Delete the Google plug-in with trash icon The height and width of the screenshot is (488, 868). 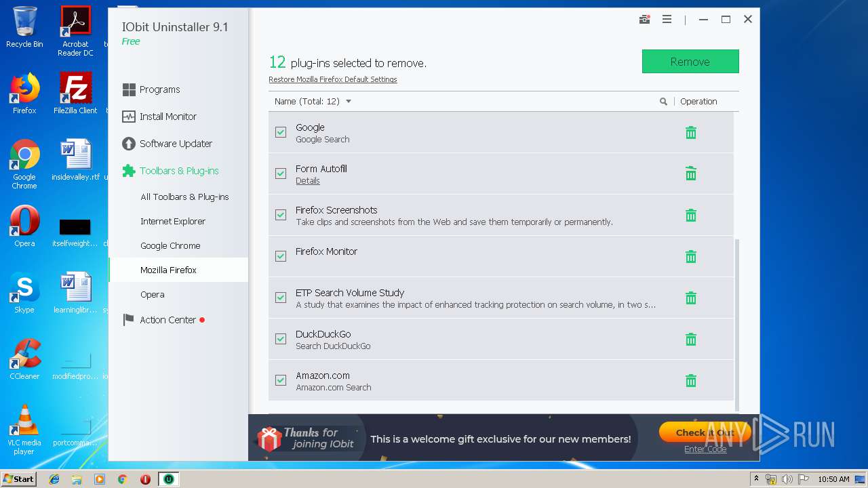690,133
